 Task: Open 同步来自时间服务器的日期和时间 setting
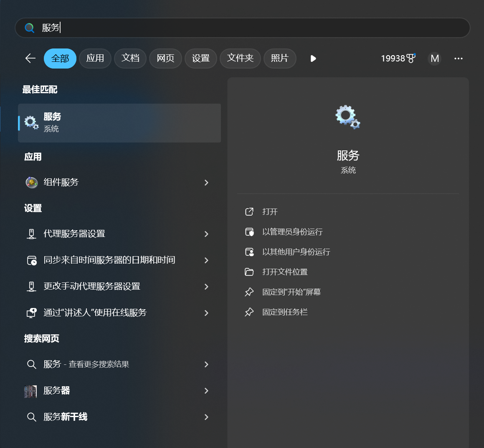coord(109,260)
